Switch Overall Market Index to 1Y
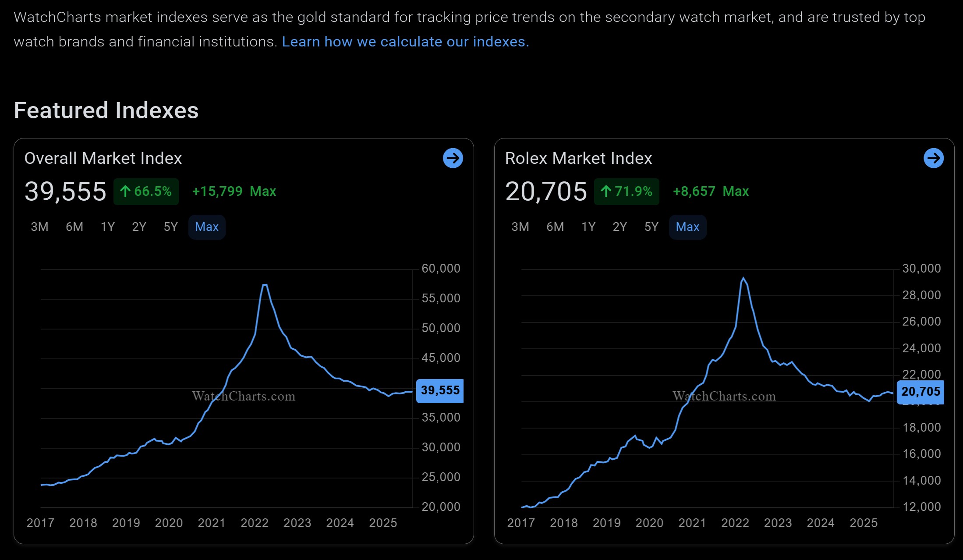The width and height of the screenshot is (963, 560). point(107,227)
